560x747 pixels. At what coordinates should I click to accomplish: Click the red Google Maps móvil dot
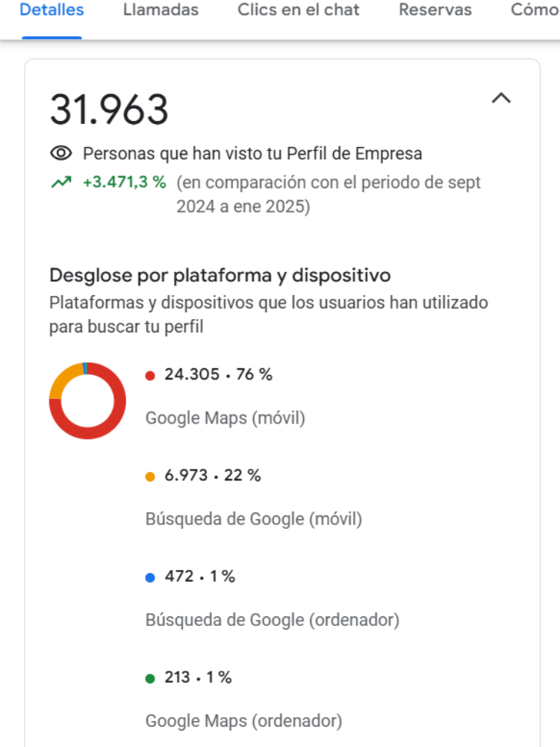150,375
